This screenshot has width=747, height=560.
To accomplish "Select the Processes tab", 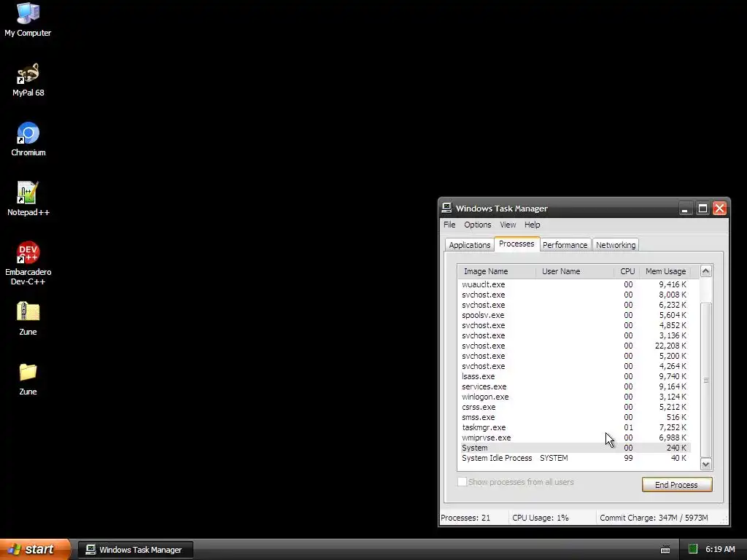I will click(516, 244).
